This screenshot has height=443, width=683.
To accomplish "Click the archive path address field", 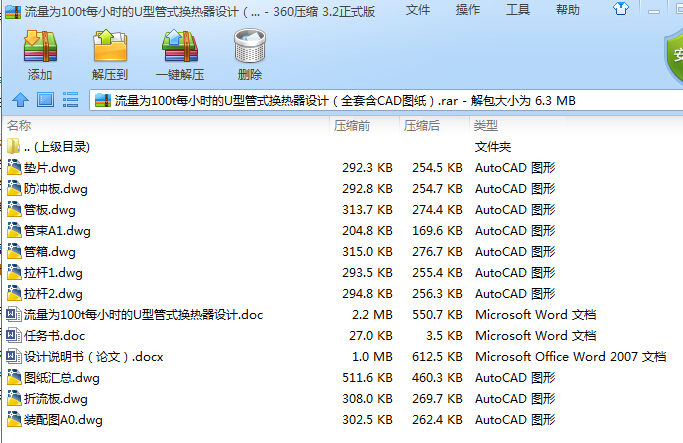I will 386,100.
